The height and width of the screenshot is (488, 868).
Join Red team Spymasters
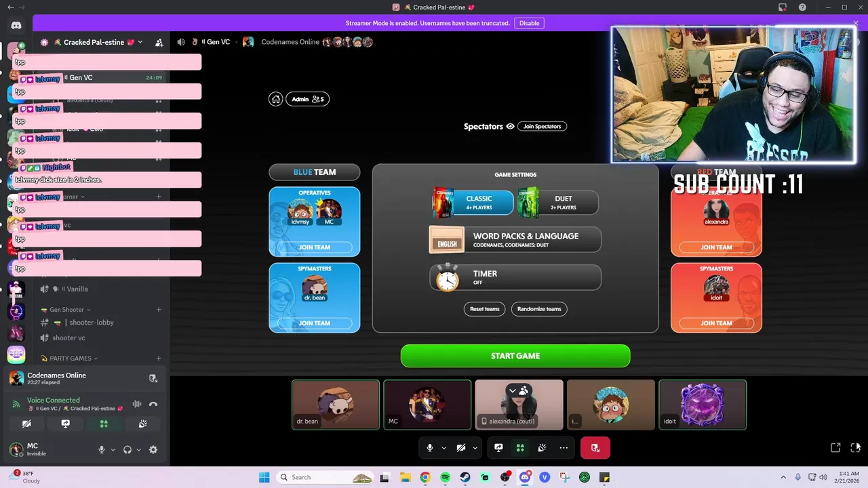[x=716, y=323]
